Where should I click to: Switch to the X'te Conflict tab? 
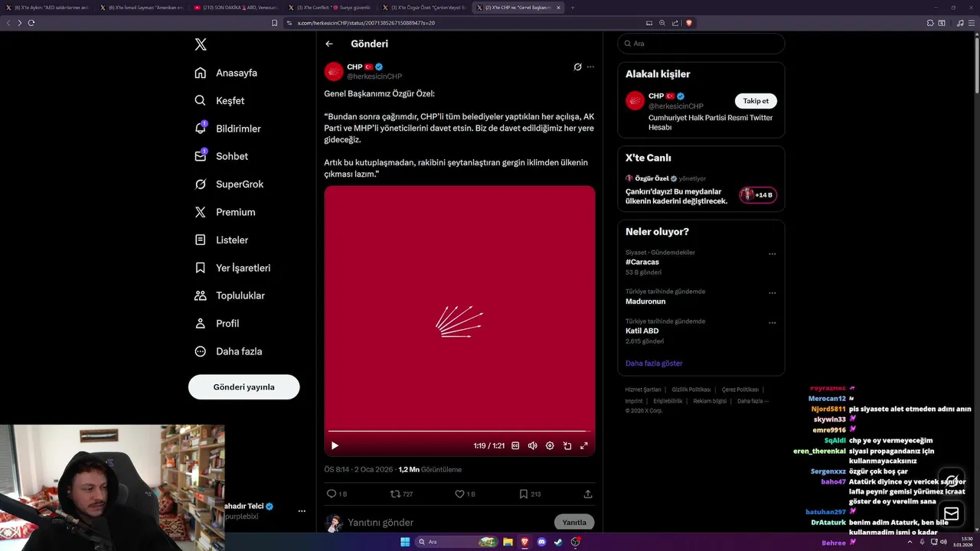click(x=330, y=8)
